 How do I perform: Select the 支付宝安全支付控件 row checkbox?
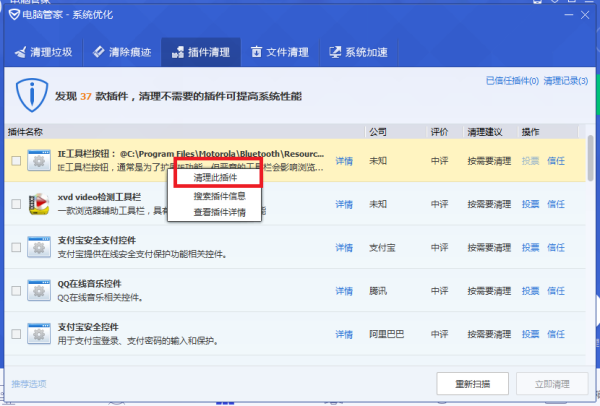tap(15, 247)
